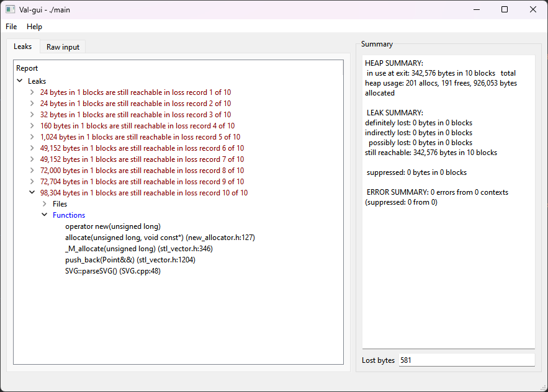Select allocate new_allocator.h:127 entry
Viewport: 548px width, 392px height.
point(160,238)
